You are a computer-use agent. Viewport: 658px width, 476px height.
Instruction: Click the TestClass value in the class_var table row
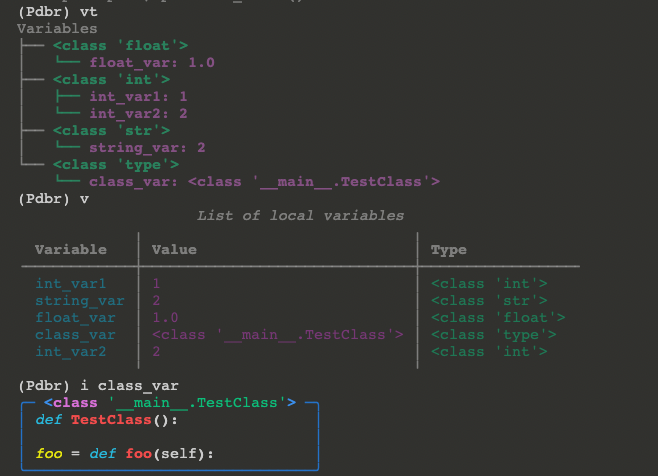(278, 335)
